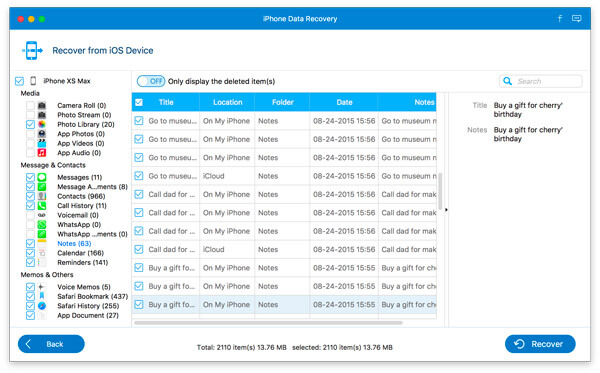This screenshot has height=373, width=600.
Task: Select the Voicemail icon
Action: click(x=42, y=215)
